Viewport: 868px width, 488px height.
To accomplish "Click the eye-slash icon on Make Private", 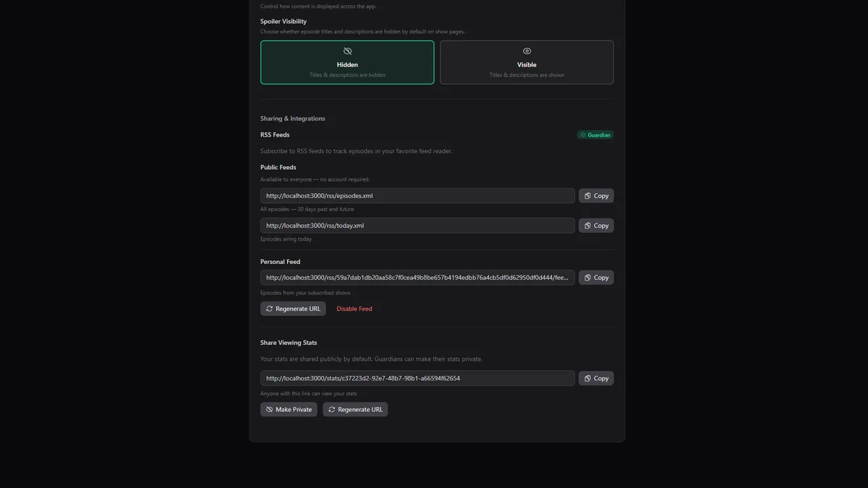I will point(268,408).
